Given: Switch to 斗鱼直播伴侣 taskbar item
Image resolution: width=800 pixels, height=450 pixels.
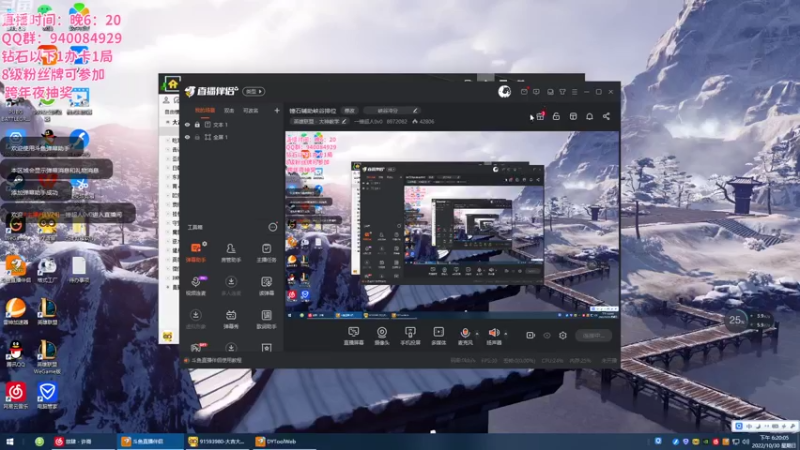Looking at the screenshot, I should tap(151, 441).
